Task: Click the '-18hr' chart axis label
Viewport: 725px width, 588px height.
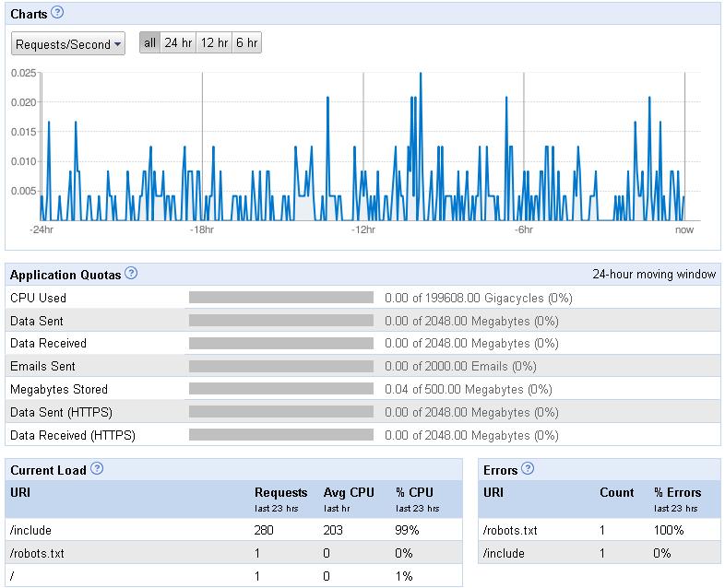Action: (x=202, y=229)
